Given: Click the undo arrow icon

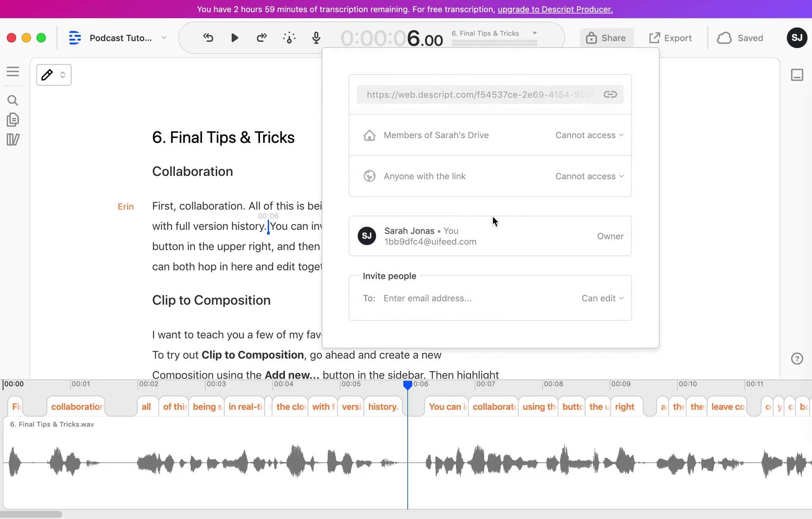Looking at the screenshot, I should coord(208,38).
